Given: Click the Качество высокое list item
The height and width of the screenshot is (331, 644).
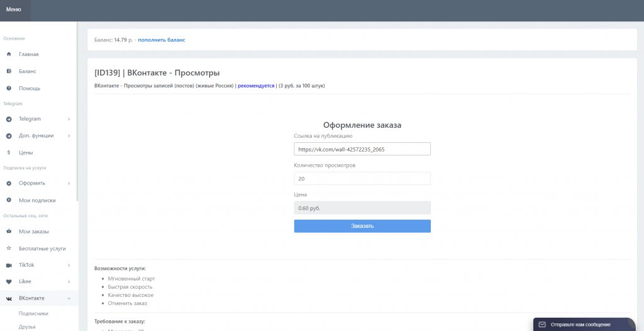Looking at the screenshot, I should [131, 295].
